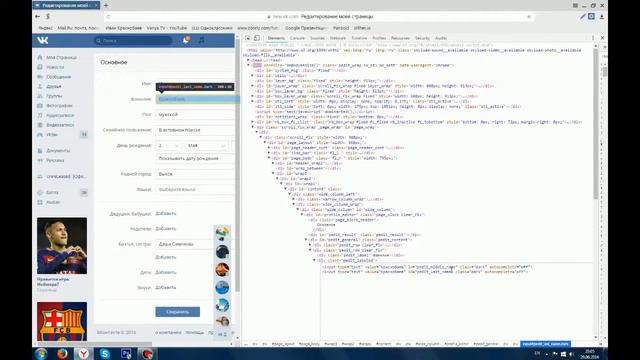Close the DevTools panel
Image resolution: width=640 pixels, height=360 pixels.
tap(602, 38)
